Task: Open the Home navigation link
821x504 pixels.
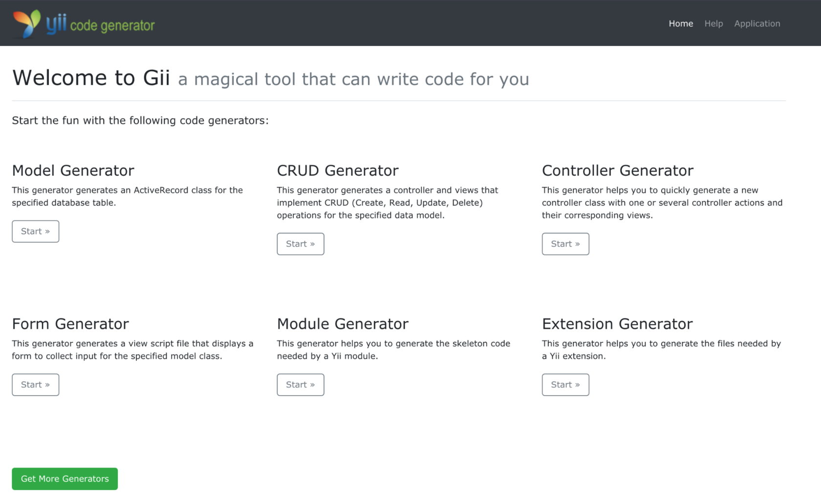Action: click(x=680, y=23)
